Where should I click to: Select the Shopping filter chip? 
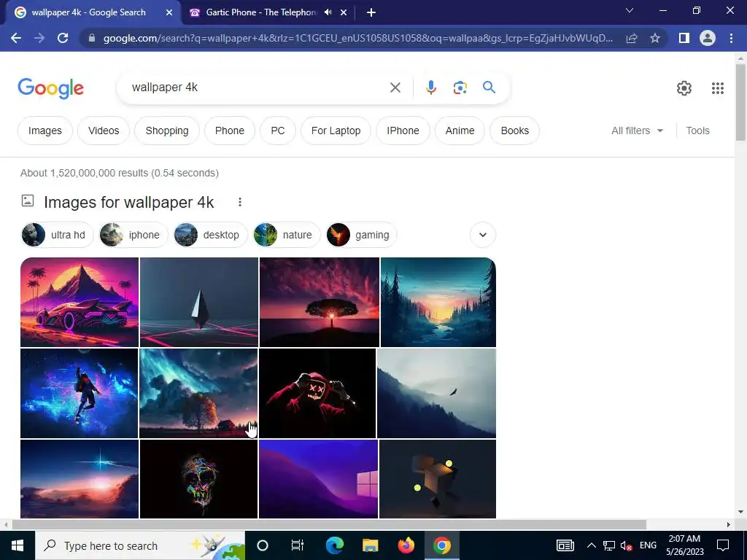(x=167, y=131)
